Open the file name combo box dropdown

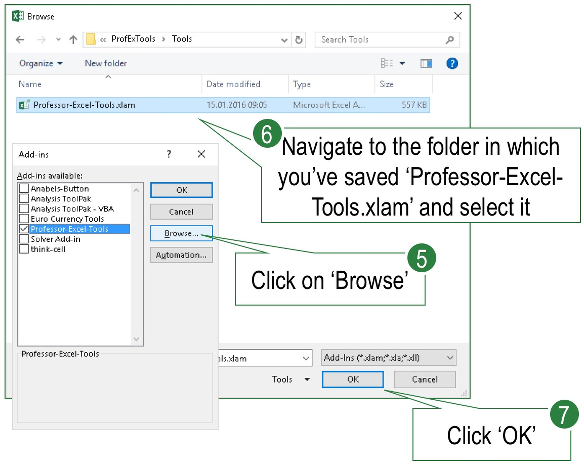[x=306, y=358]
